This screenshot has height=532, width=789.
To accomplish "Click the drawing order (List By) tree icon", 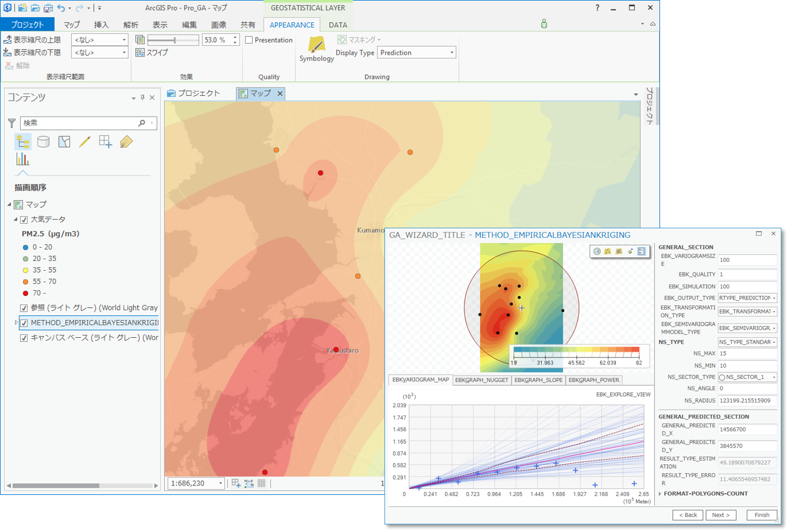I will tap(23, 141).
